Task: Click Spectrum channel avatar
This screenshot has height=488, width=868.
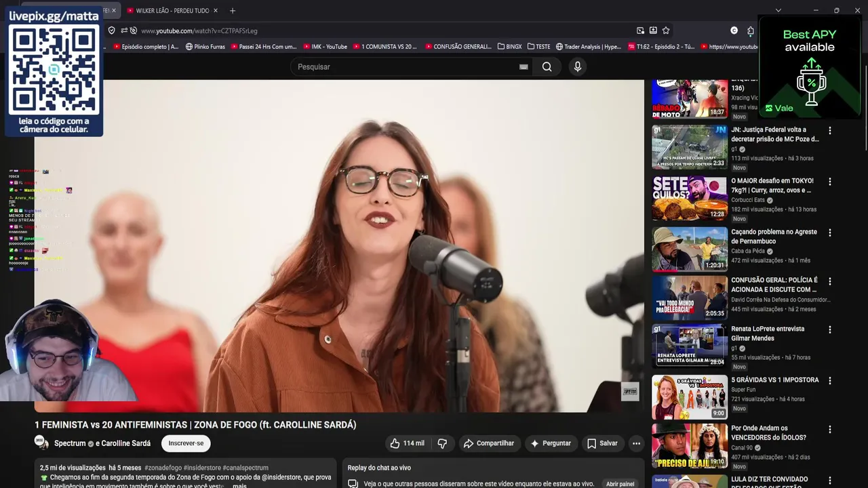Action: click(41, 443)
